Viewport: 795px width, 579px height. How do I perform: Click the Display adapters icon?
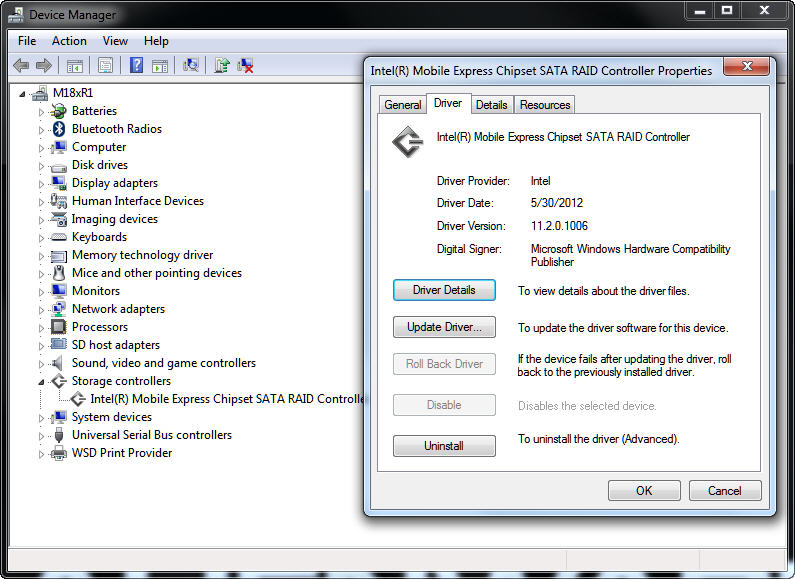[x=59, y=183]
